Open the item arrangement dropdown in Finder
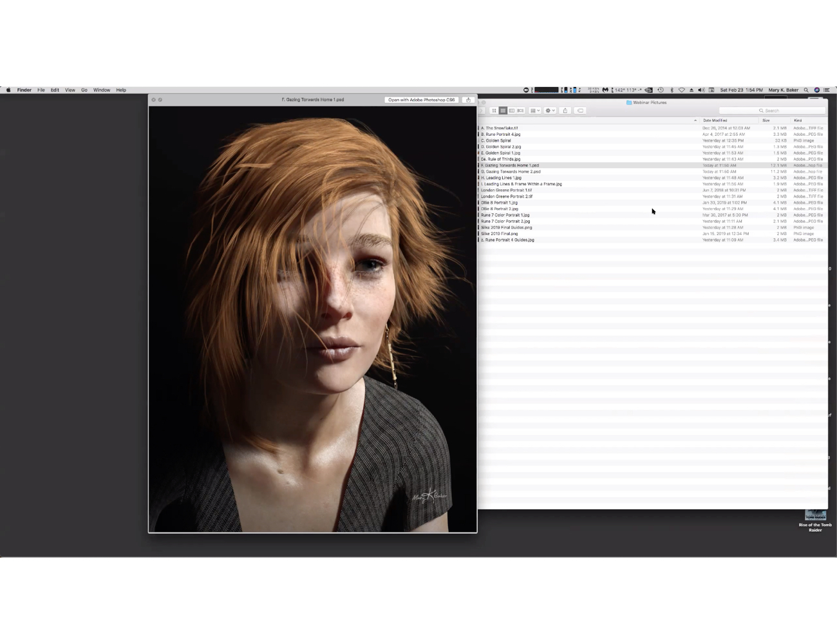The height and width of the screenshot is (644, 837). coord(535,111)
